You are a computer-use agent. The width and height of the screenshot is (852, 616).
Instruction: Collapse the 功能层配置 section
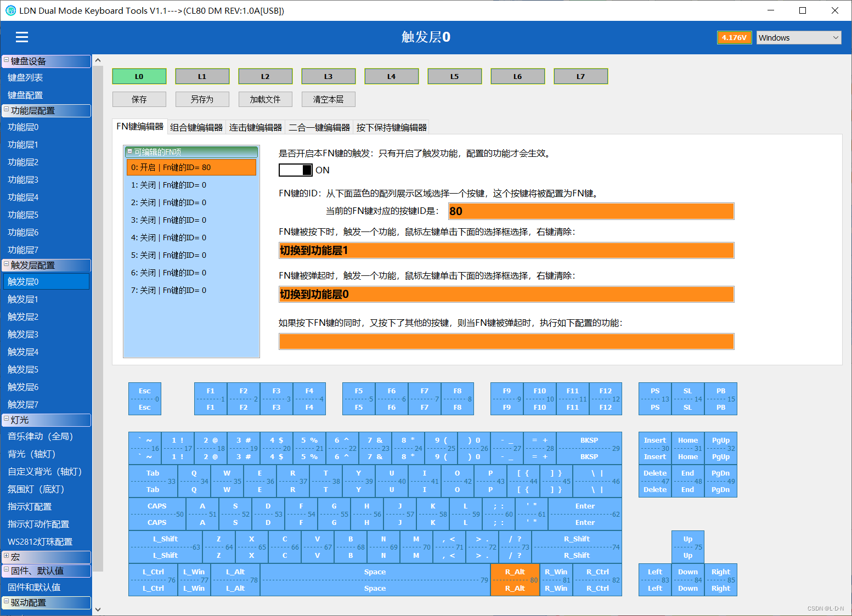6,110
